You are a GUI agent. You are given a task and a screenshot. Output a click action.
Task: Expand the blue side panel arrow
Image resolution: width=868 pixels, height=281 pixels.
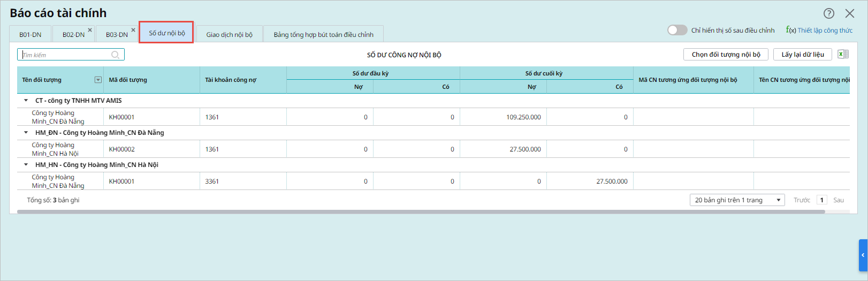(863, 255)
